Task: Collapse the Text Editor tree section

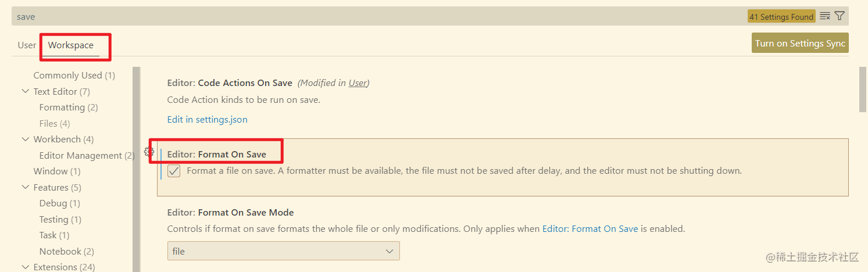Action: point(25,91)
